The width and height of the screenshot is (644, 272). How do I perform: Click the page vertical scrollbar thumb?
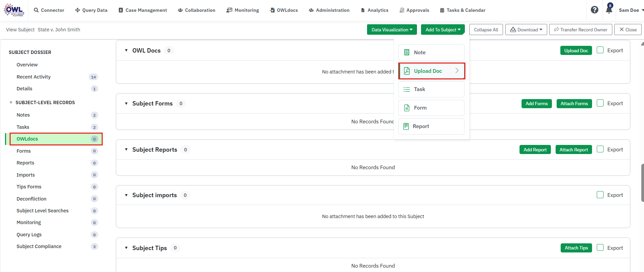(642, 183)
